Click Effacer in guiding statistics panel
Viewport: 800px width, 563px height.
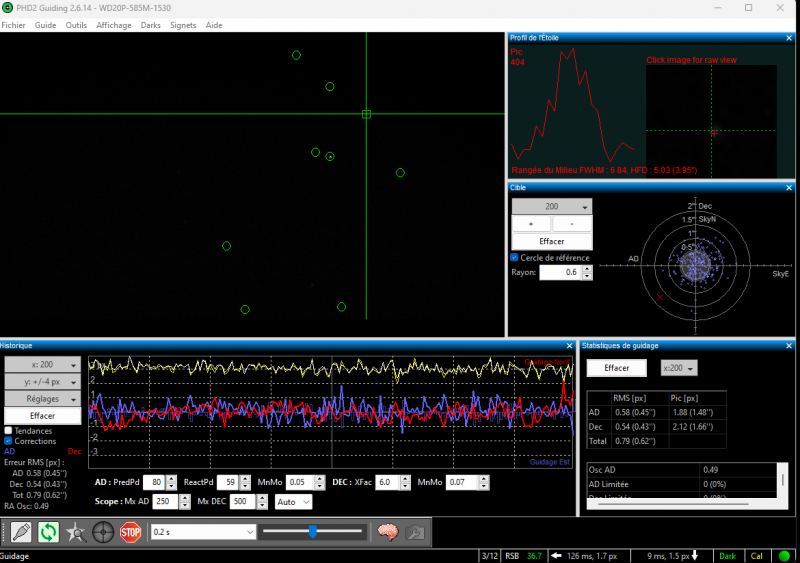coord(616,368)
